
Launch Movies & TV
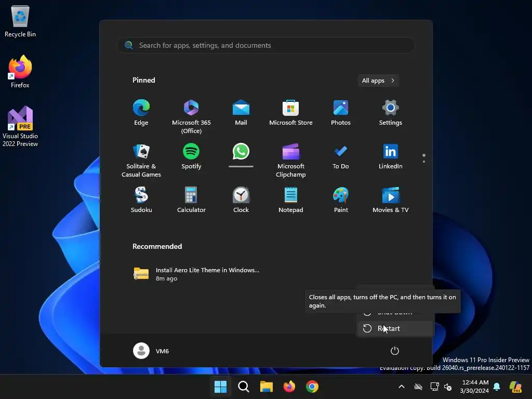click(x=390, y=200)
